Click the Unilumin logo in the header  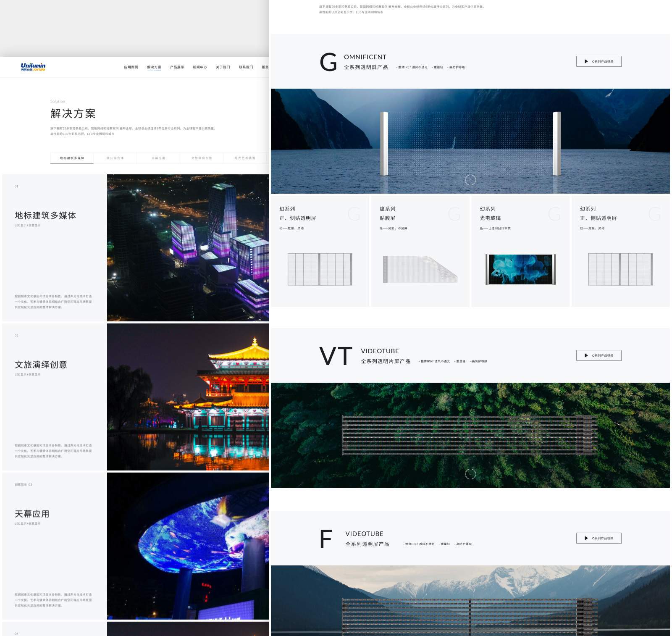pos(33,67)
